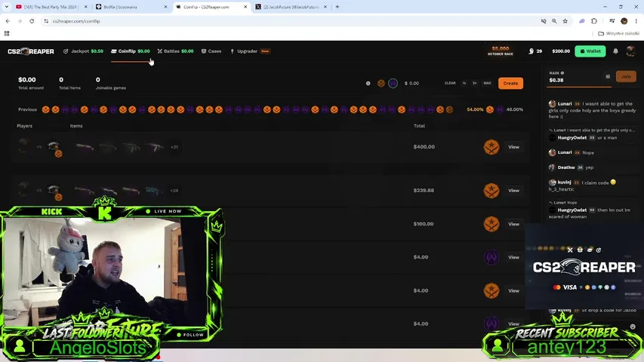Click the Deathw username in chat

pyautogui.click(x=566, y=167)
